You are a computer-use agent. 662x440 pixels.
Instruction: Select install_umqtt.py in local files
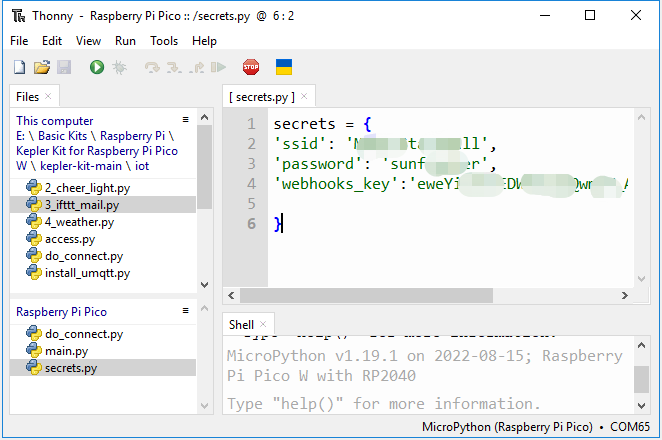tap(103, 273)
